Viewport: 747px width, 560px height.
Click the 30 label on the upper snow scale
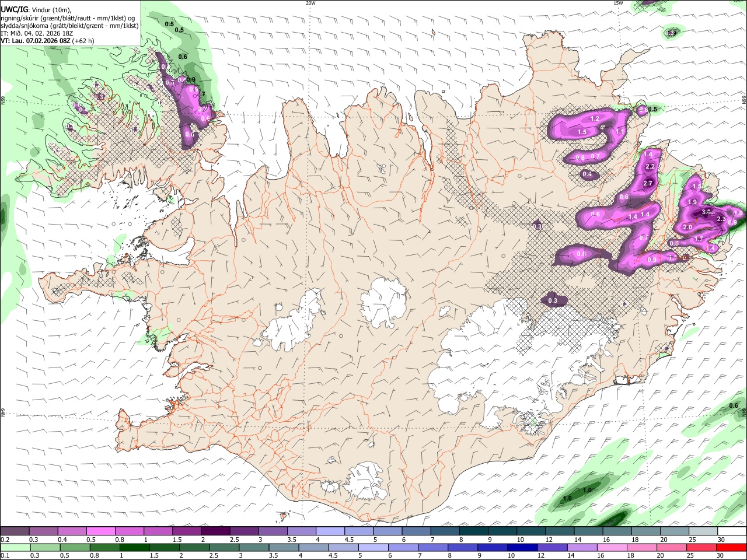point(721,540)
